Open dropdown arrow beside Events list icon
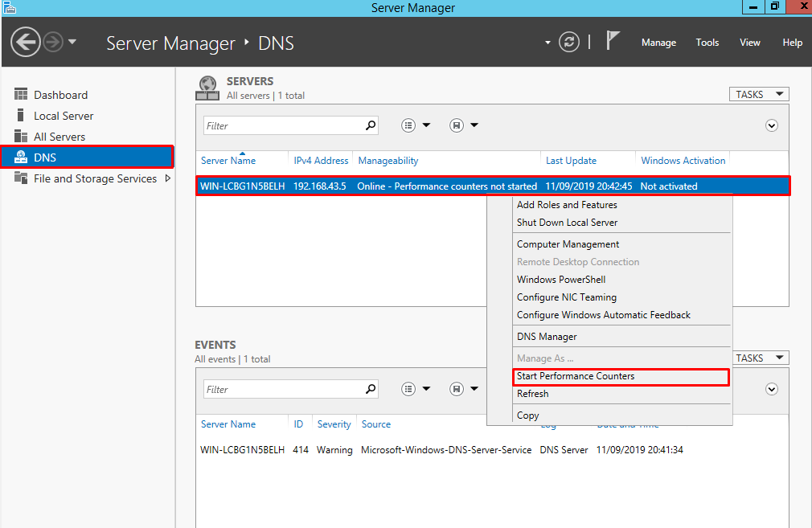 (426, 389)
